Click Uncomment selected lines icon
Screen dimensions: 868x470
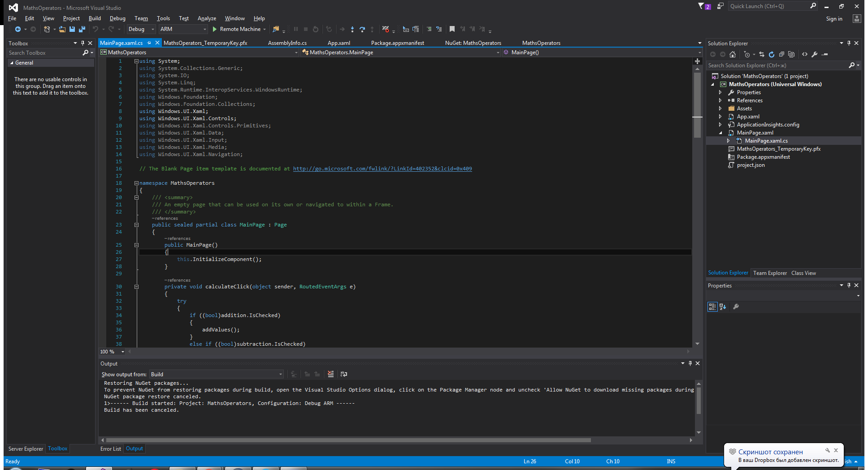[439, 29]
